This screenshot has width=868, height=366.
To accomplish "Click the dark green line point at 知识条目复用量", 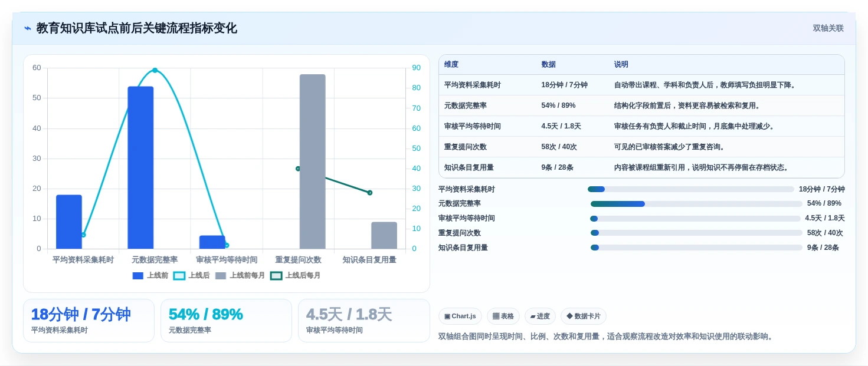I will point(370,193).
